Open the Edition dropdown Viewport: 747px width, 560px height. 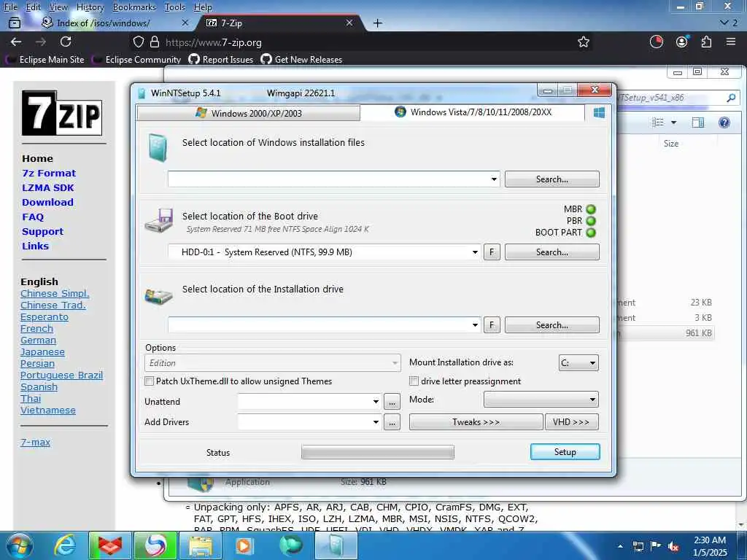tap(272, 363)
